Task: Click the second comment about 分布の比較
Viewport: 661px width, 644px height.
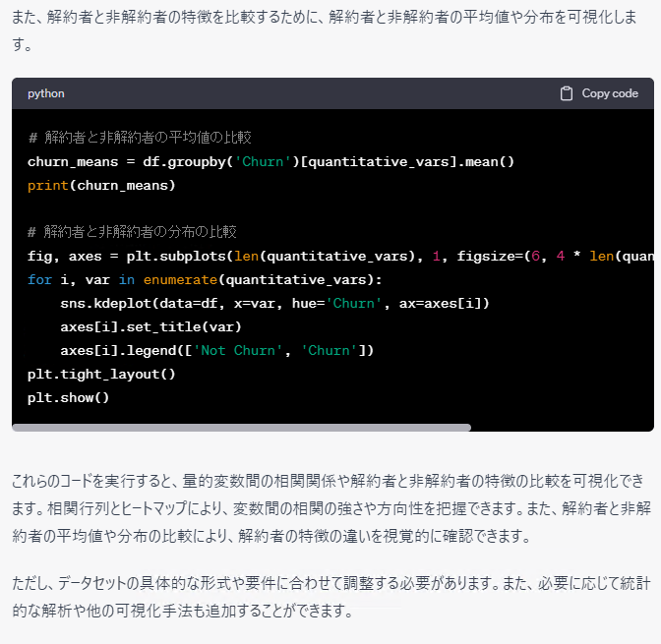Action: (x=132, y=232)
